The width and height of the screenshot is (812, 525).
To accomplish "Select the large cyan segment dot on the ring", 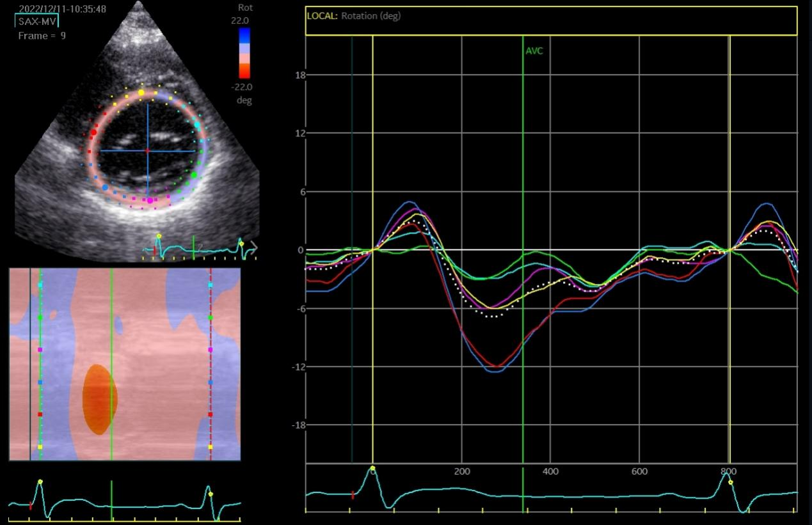I will 198,123.
